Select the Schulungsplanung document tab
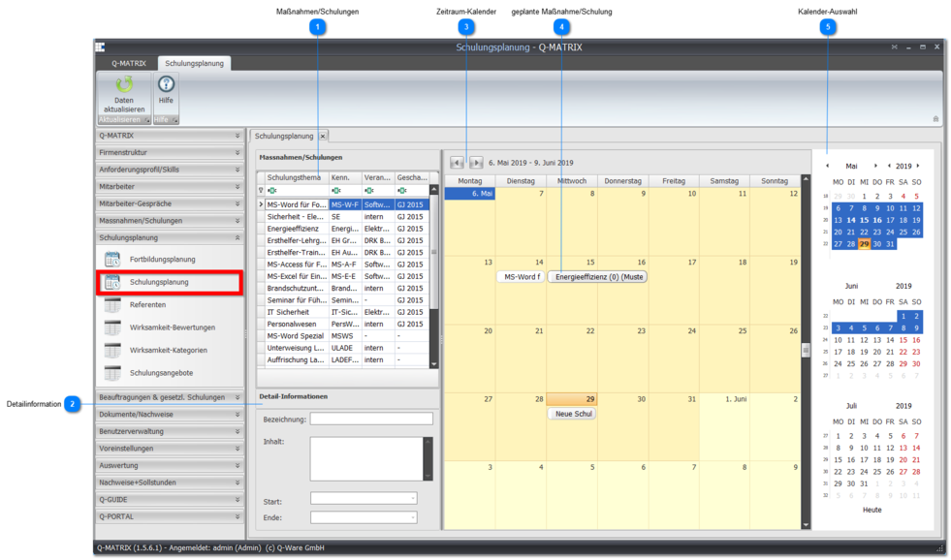 [284, 137]
